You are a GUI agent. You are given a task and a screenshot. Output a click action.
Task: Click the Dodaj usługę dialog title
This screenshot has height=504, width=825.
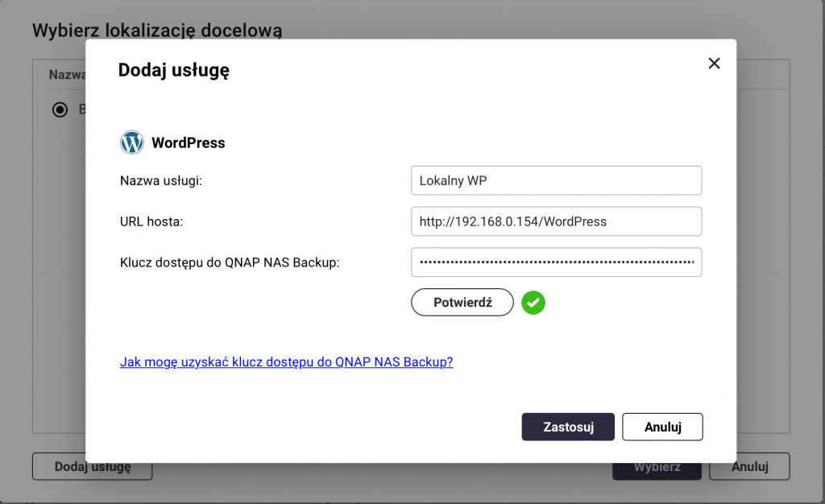click(x=174, y=70)
